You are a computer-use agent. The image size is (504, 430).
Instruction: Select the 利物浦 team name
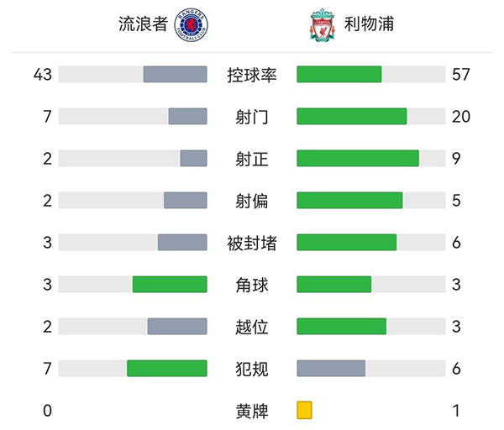tap(370, 24)
